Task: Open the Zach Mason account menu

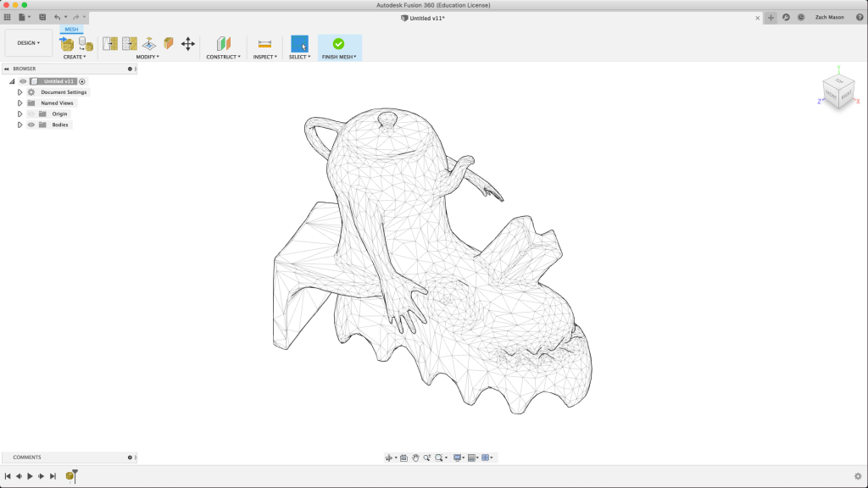Action: [830, 17]
